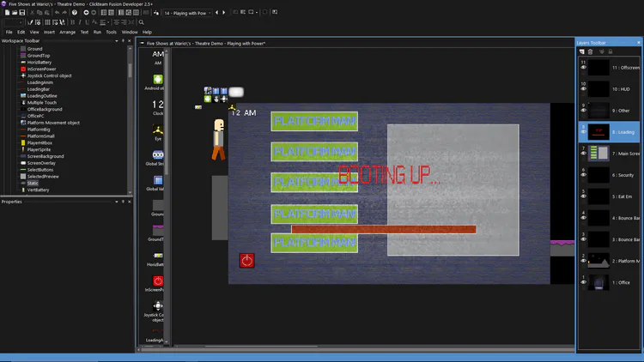Click the red power button on canvas
This screenshot has width=644, height=362.
pos(246,260)
